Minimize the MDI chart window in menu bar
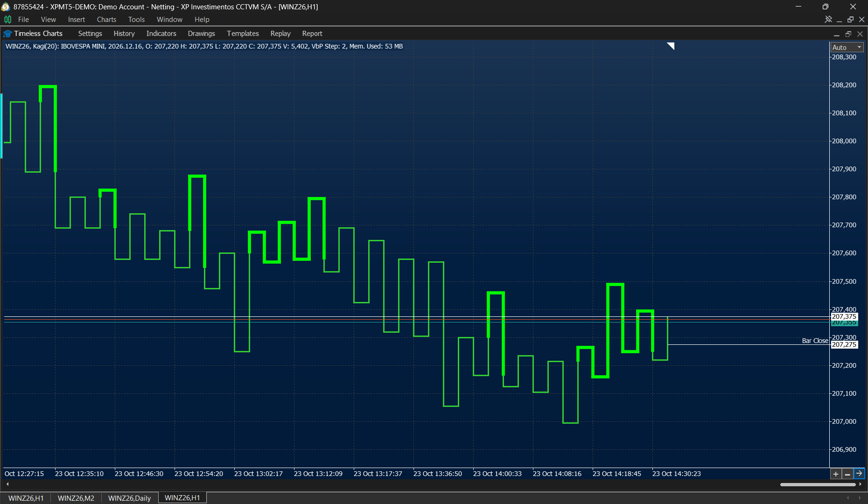868x504 pixels. click(x=839, y=20)
